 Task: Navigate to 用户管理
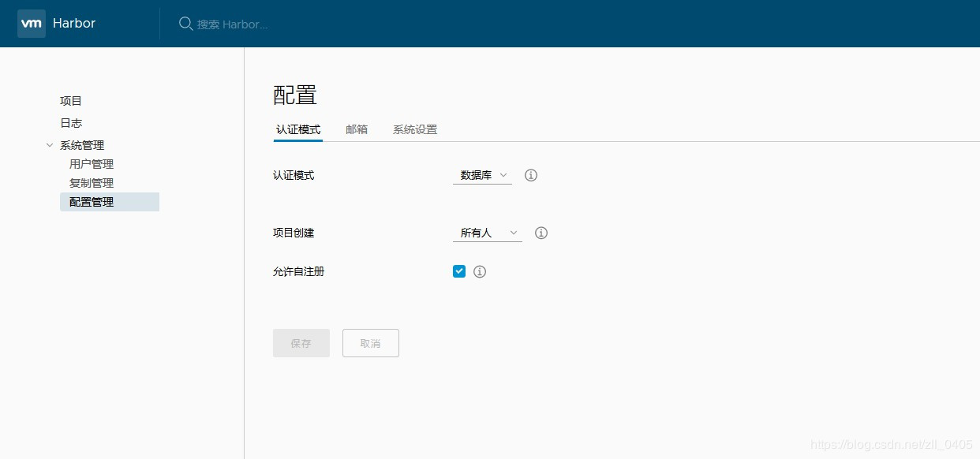pyautogui.click(x=91, y=163)
